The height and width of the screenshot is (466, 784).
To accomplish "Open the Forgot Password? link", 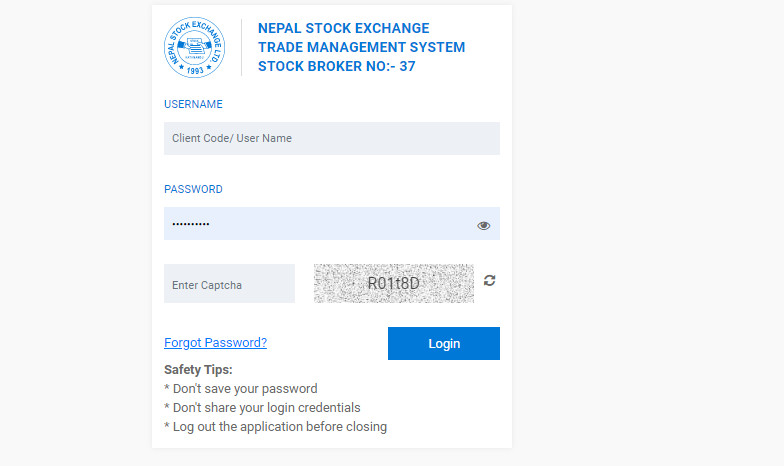I will 216,342.
